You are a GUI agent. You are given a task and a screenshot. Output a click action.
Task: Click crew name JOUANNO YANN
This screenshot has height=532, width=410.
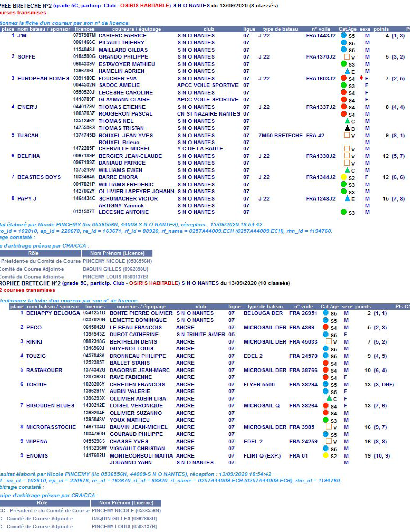[x=131, y=463]
